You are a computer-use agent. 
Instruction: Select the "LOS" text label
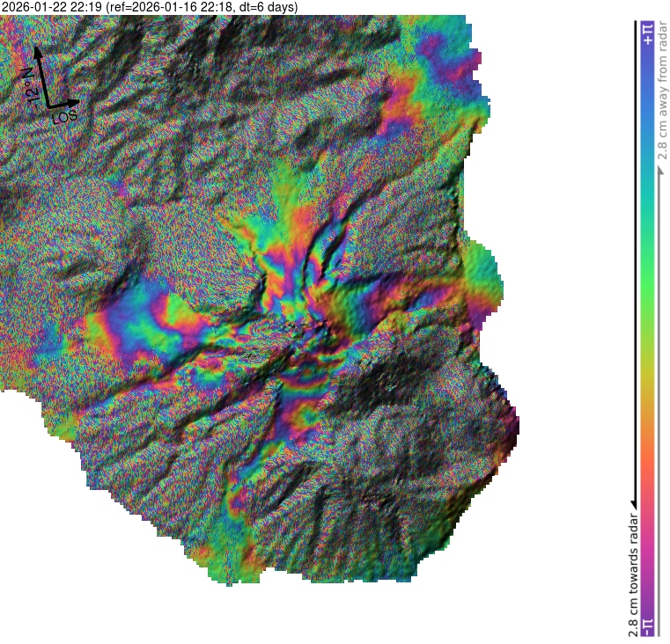[65, 115]
